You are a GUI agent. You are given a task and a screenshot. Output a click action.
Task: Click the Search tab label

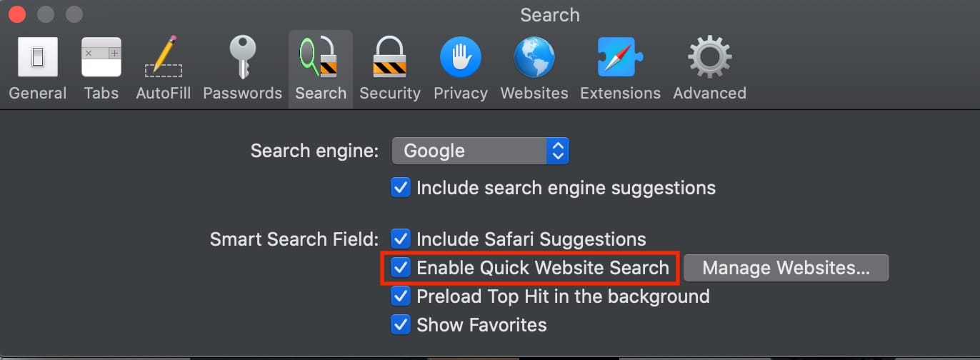(x=321, y=94)
